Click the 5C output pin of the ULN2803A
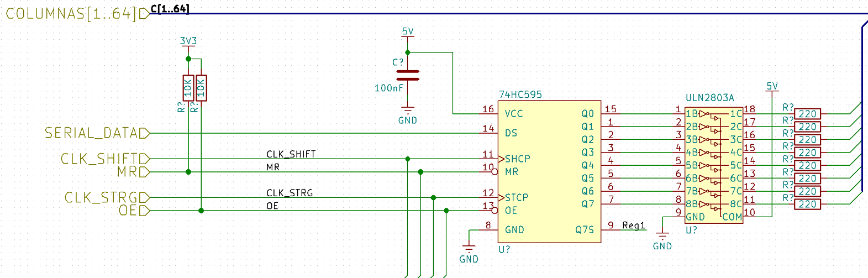 coord(736,165)
